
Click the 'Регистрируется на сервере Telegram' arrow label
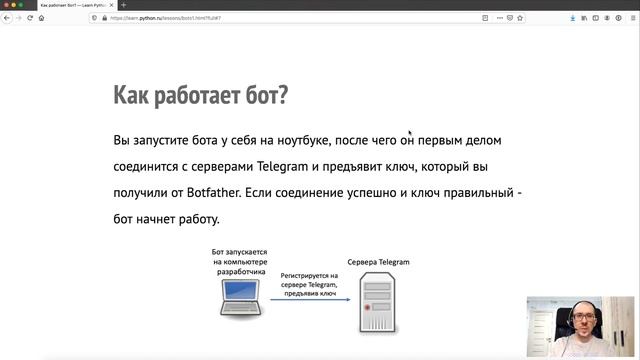point(309,284)
